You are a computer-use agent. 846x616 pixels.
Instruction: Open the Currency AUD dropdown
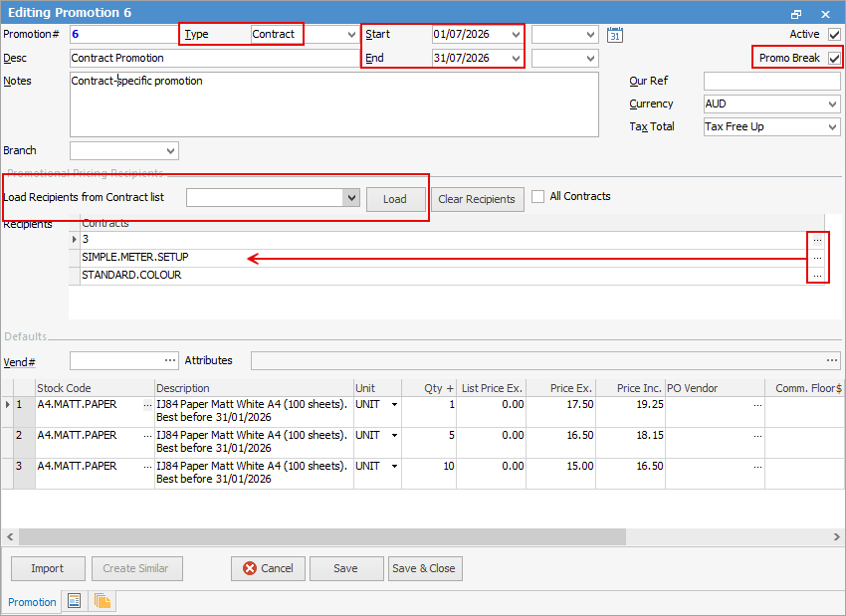click(x=771, y=103)
